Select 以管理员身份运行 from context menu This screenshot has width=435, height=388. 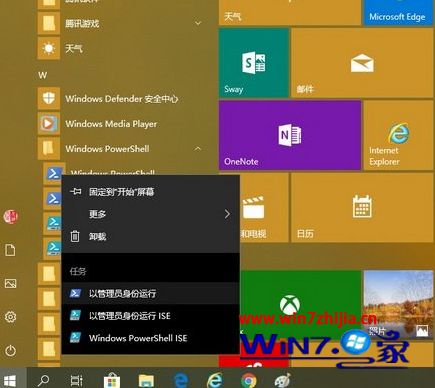[x=151, y=293]
